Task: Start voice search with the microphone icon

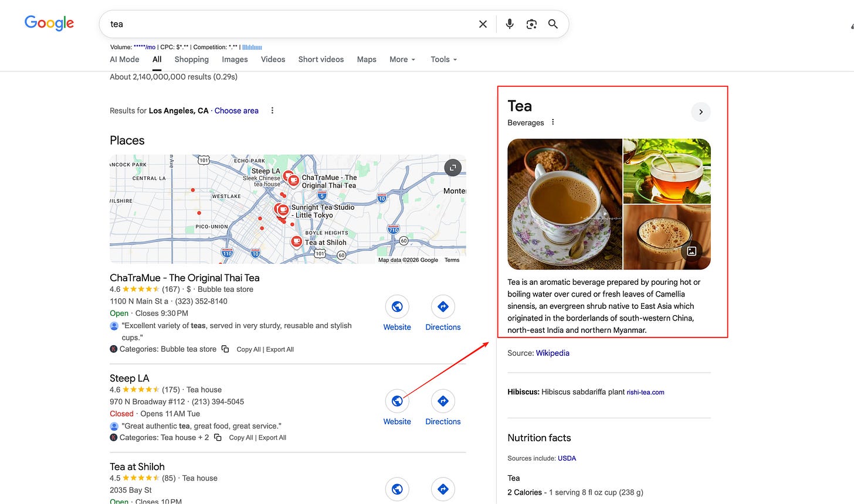Action: (x=510, y=24)
